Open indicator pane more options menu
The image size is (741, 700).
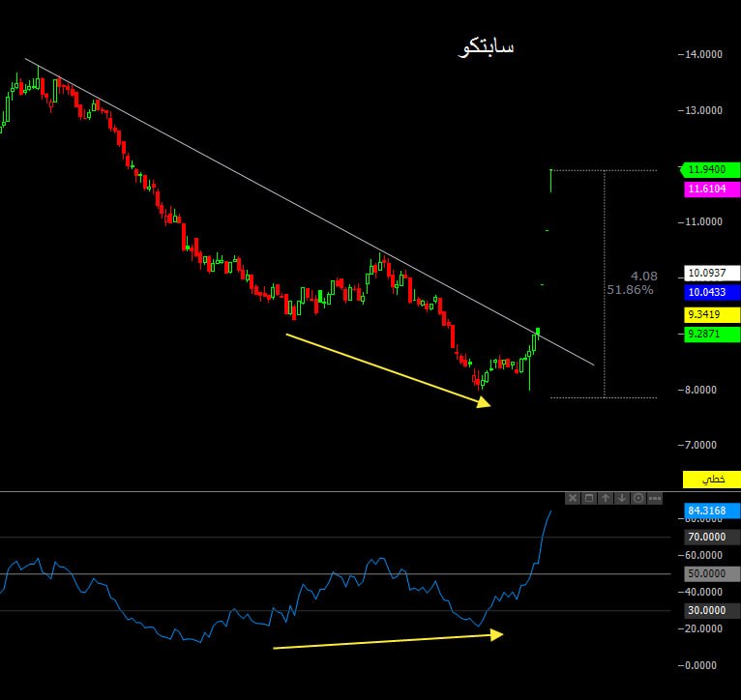(x=655, y=498)
